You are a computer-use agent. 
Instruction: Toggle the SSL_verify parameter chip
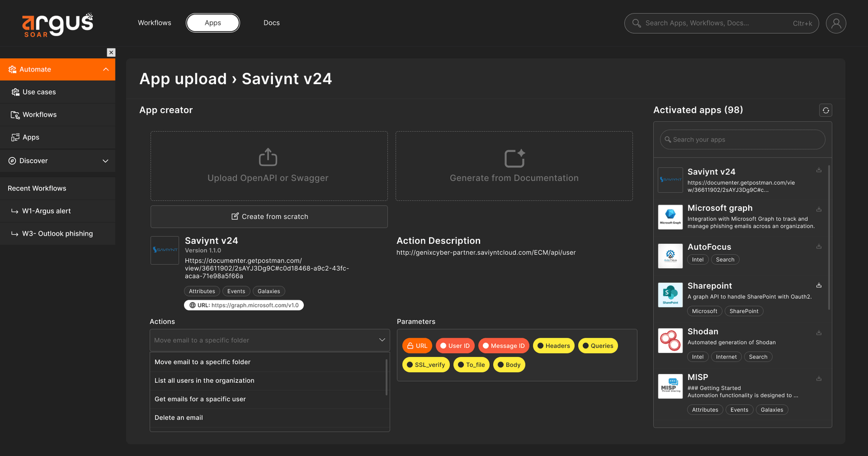tap(426, 365)
